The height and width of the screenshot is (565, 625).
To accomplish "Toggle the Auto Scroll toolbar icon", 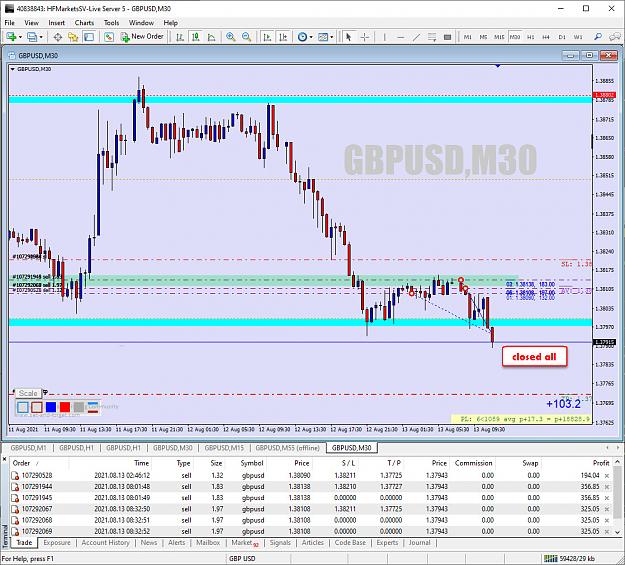I will coord(267,37).
